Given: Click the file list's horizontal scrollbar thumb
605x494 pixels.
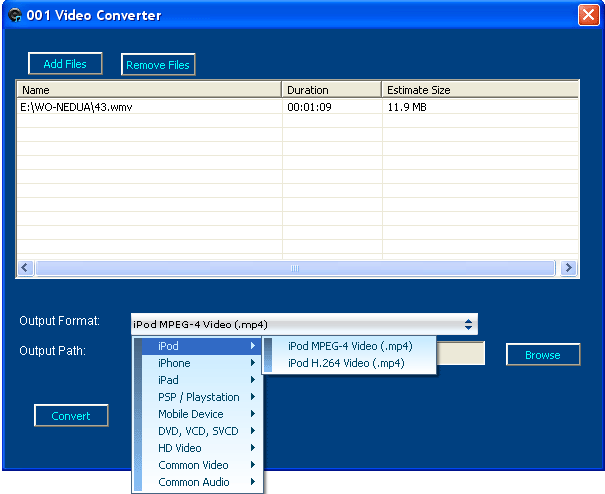Looking at the screenshot, I should [x=295, y=268].
